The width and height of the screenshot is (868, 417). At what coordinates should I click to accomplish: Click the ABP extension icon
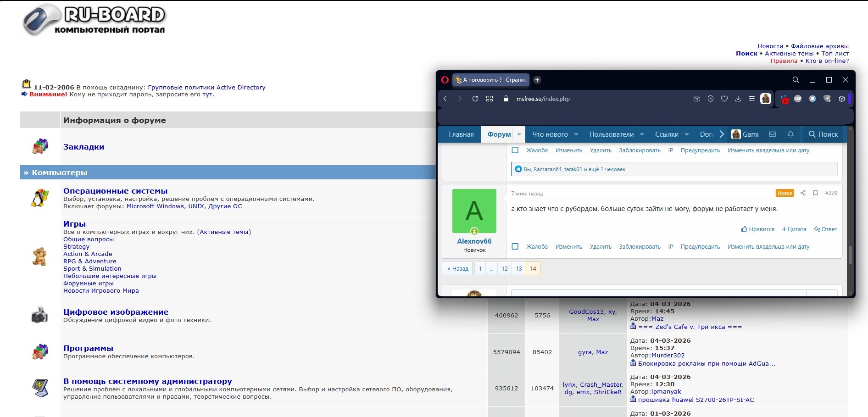[x=798, y=99]
